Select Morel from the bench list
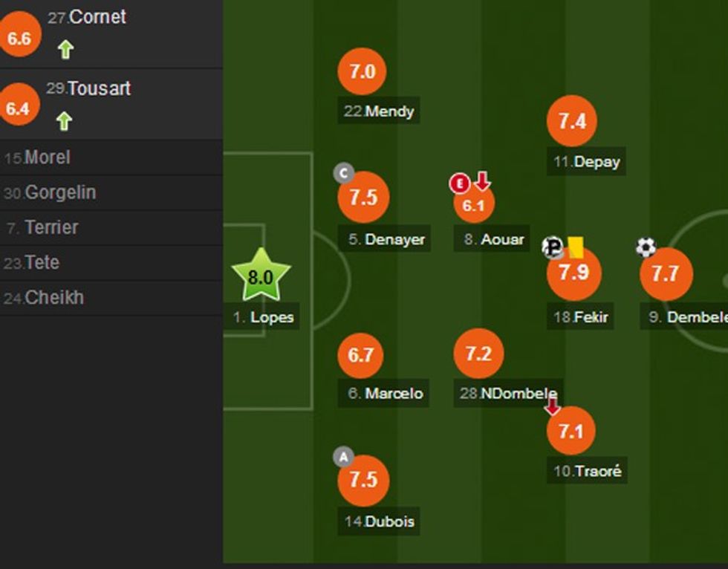The width and height of the screenshot is (728, 569). (x=48, y=157)
